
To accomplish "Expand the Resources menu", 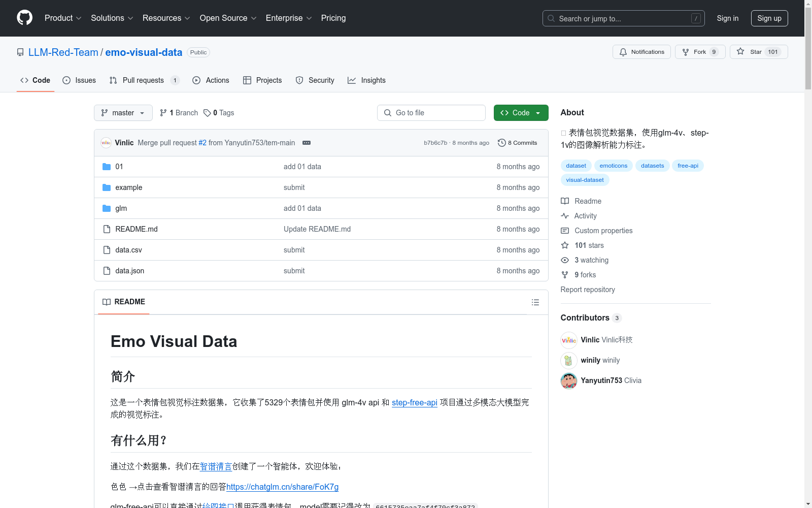I will tap(166, 18).
